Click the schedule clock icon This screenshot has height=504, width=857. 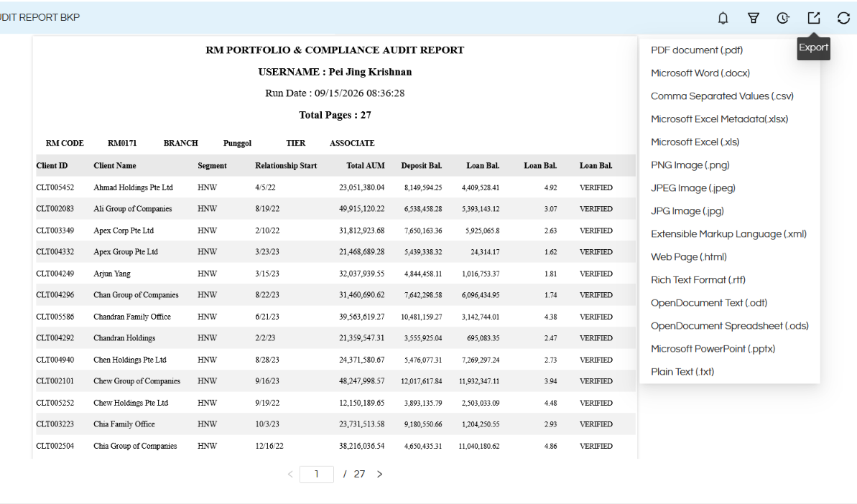(x=783, y=18)
